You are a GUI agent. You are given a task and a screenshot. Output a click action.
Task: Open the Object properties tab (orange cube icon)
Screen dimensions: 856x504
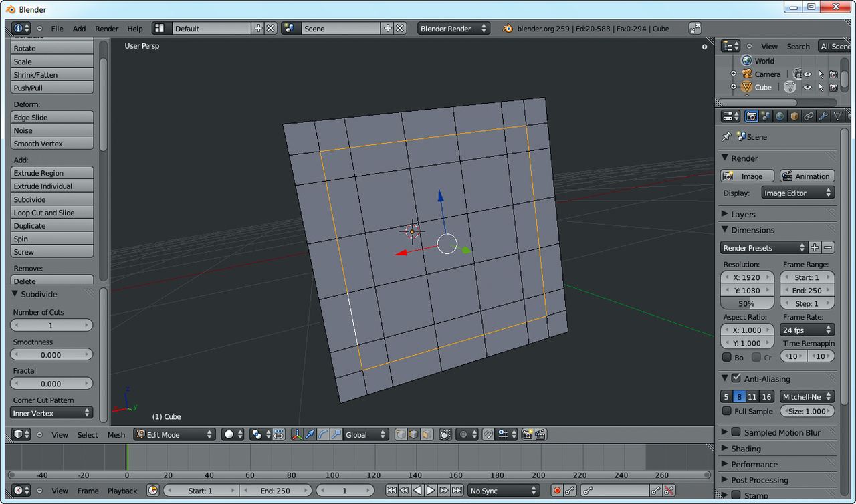click(794, 116)
